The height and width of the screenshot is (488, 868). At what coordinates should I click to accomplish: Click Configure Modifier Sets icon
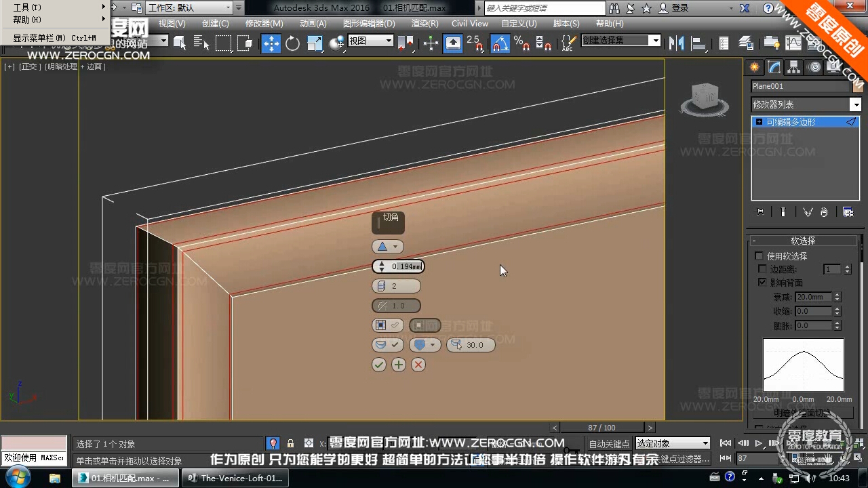(x=848, y=212)
